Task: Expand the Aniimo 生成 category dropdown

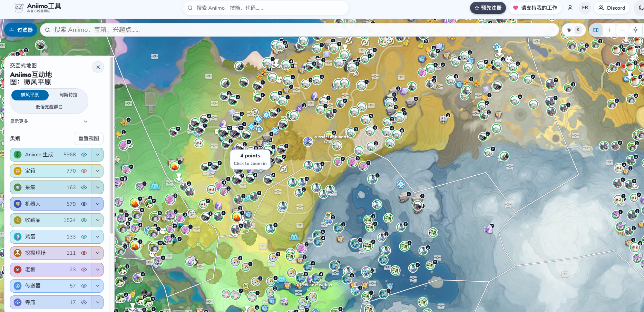Action: click(98, 155)
